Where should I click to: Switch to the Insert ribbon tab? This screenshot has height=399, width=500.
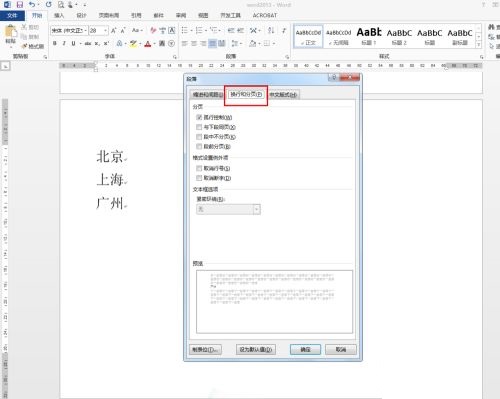pyautogui.click(x=59, y=15)
